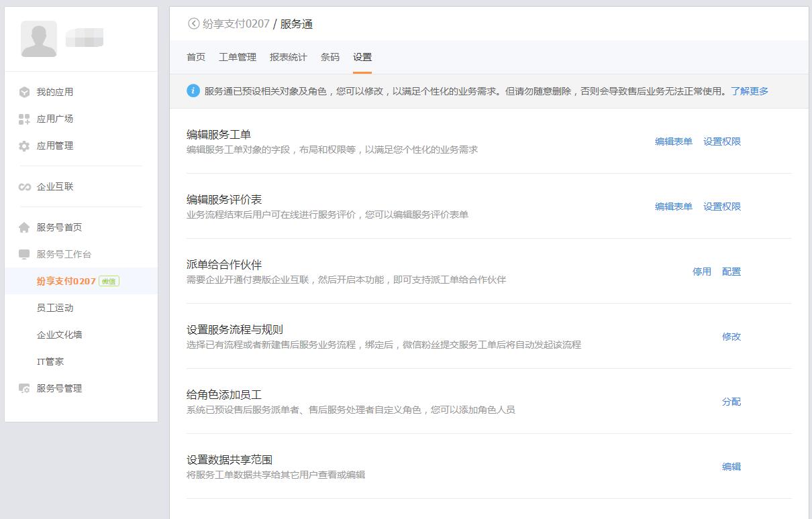Click the 企业互联 link icon
The image size is (812, 519).
pos(24,187)
